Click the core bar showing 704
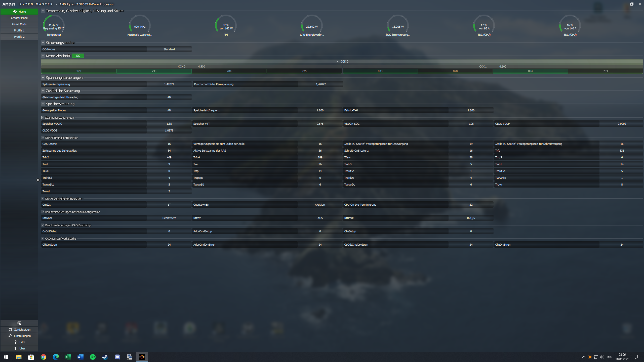644x362 pixels. point(229,71)
